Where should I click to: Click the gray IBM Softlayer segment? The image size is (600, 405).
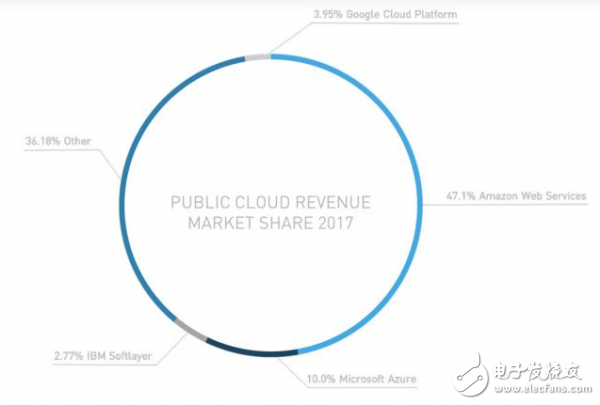(x=187, y=333)
